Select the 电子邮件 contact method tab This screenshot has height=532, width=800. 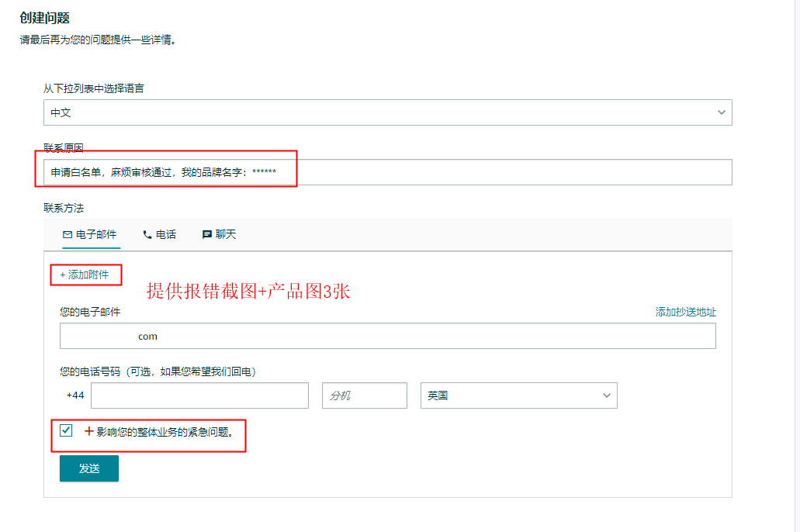91,234
